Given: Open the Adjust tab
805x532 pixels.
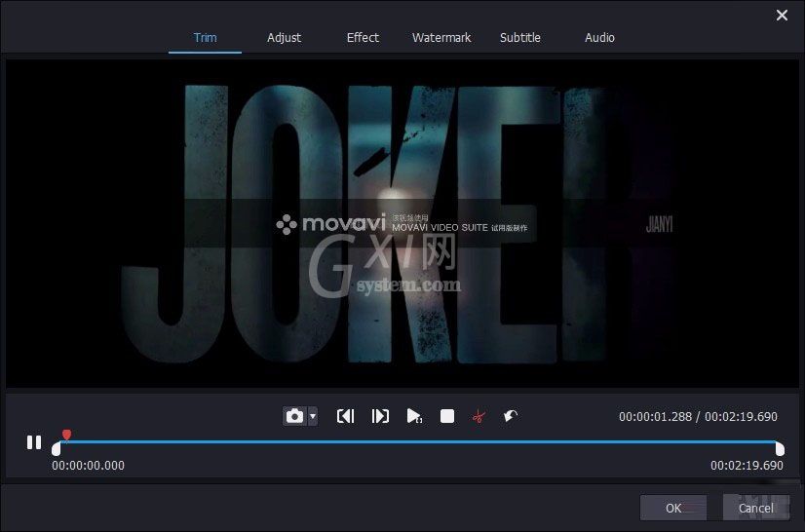Looking at the screenshot, I should (x=284, y=37).
